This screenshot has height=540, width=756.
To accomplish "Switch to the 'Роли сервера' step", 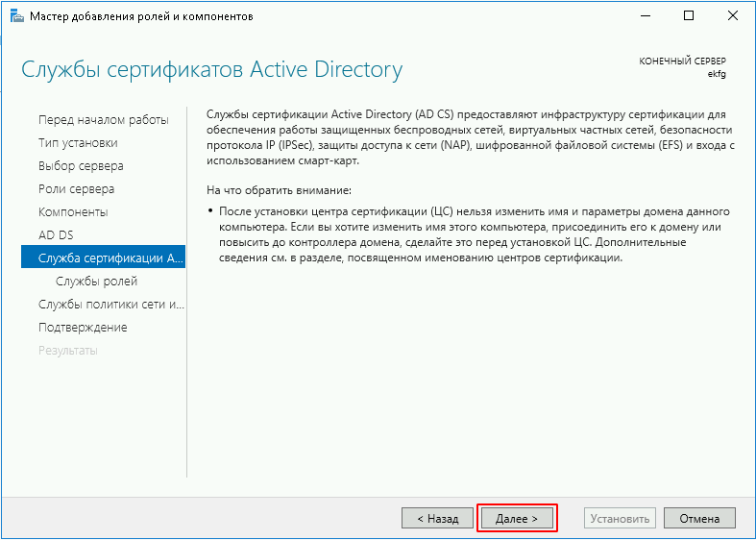I will pos(76,188).
